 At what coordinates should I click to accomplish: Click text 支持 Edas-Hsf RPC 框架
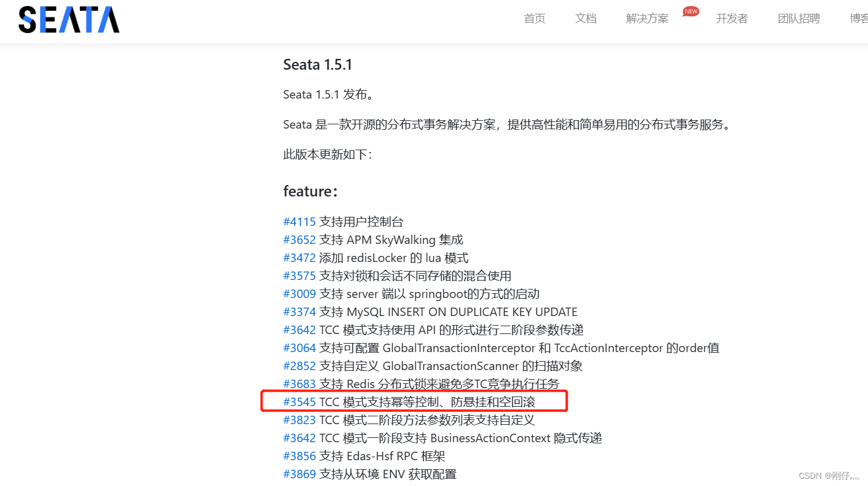tap(382, 456)
